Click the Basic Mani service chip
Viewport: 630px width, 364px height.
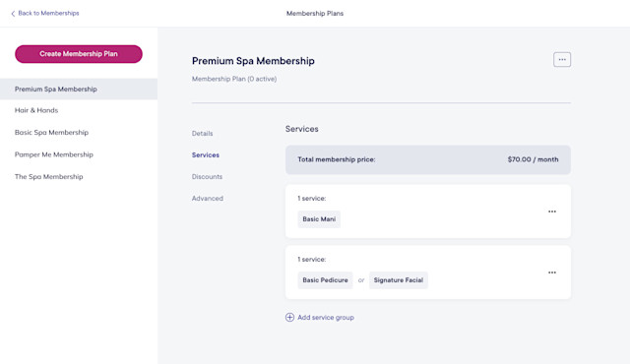(x=319, y=219)
